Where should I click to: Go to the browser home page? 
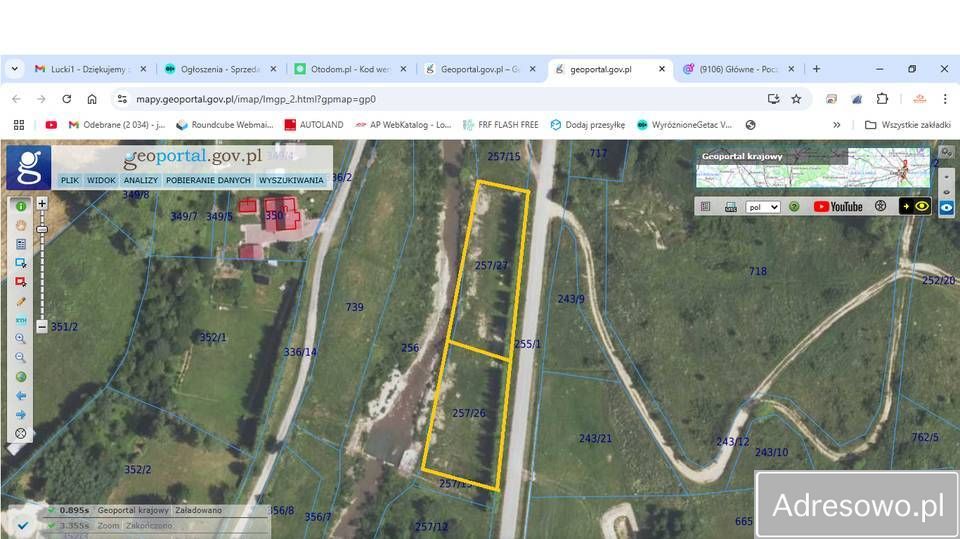pos(92,99)
